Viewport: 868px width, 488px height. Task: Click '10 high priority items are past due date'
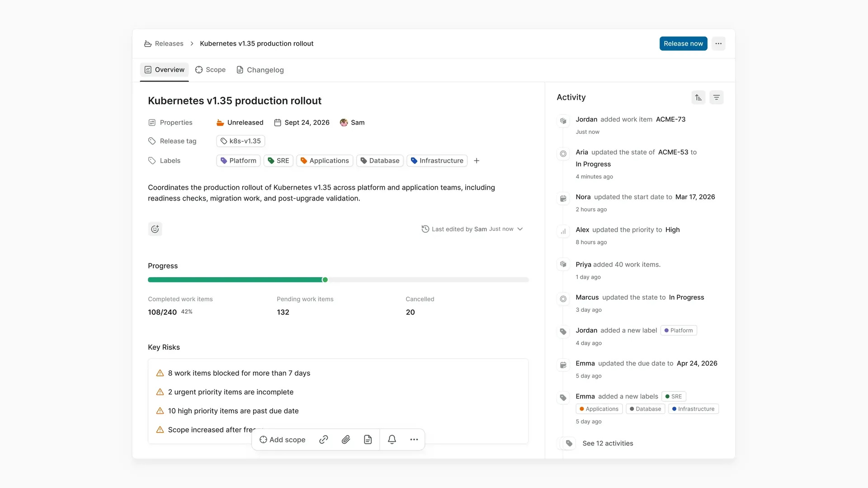(233, 411)
